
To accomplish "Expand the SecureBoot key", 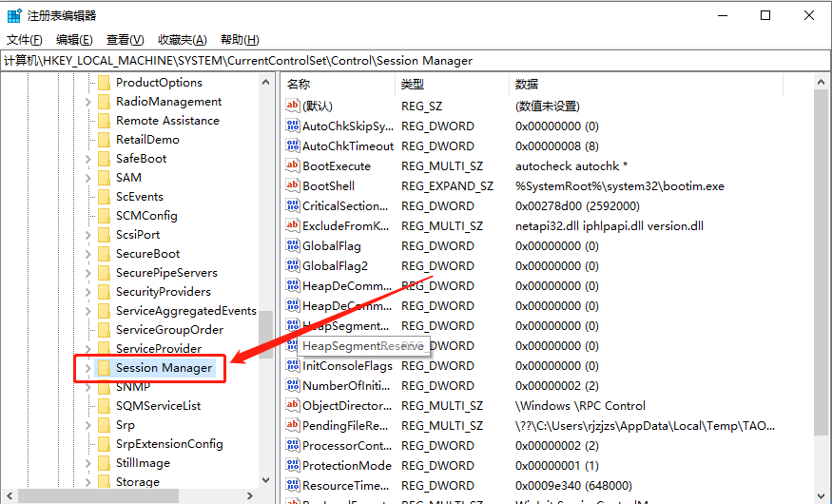I will [88, 254].
